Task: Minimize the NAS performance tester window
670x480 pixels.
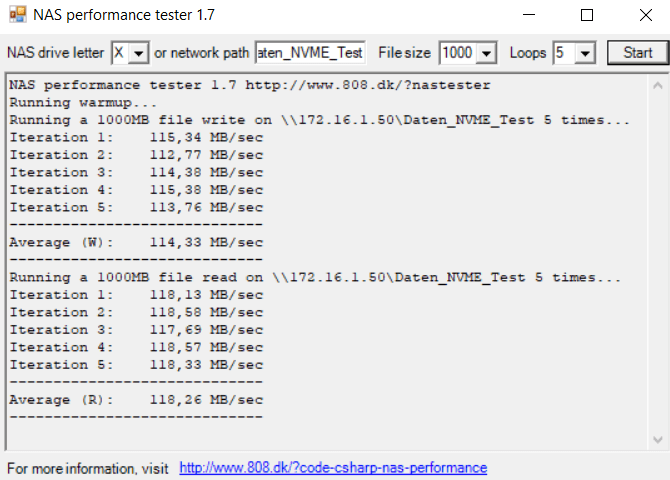Action: click(532, 16)
